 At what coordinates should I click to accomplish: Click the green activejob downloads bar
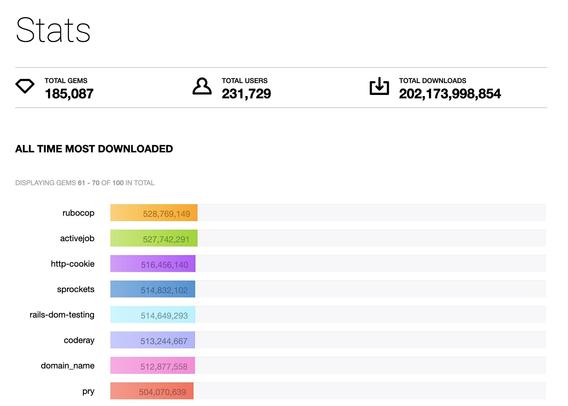point(154,238)
